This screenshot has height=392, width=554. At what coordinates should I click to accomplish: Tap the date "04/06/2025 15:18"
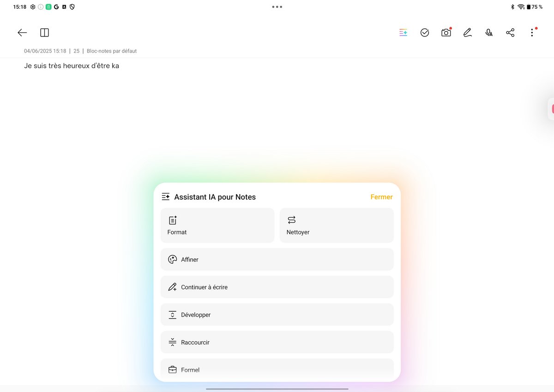point(45,51)
